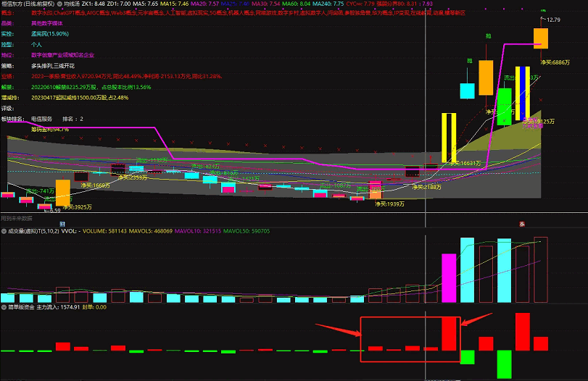The width and height of the screenshot is (588, 381).
Task: Click the MA5: 7.65 value
Action: (146, 4)
